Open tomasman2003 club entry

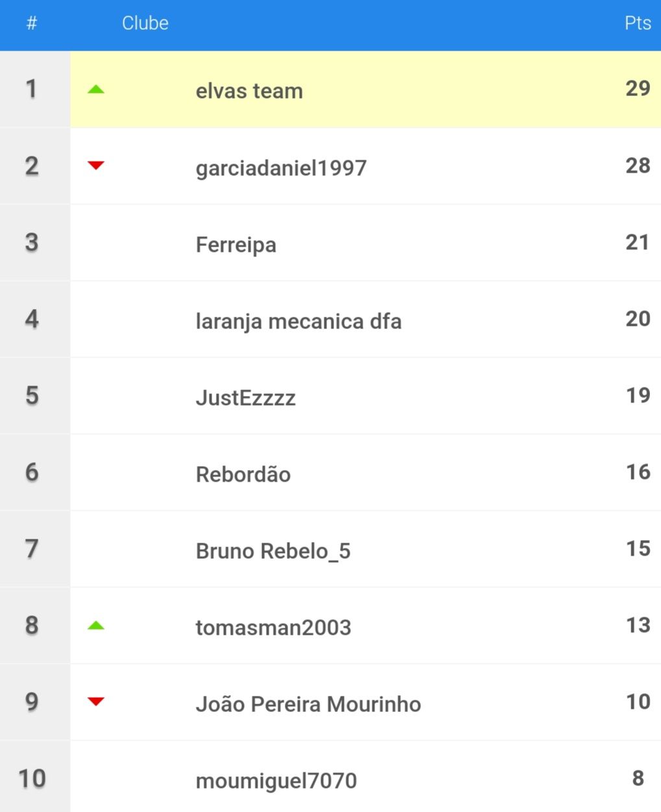click(273, 628)
